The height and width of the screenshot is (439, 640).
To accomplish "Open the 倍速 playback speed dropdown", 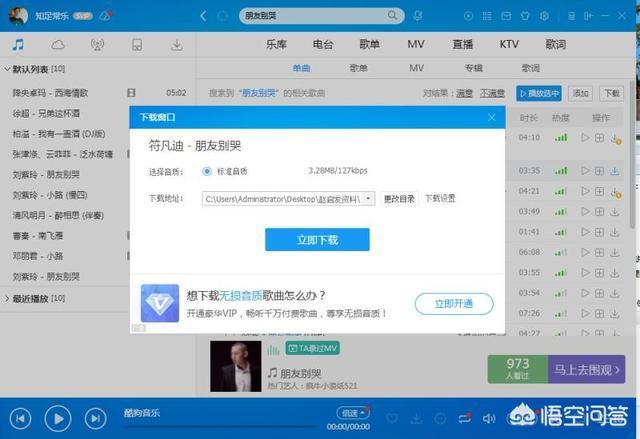I will click(x=353, y=413).
